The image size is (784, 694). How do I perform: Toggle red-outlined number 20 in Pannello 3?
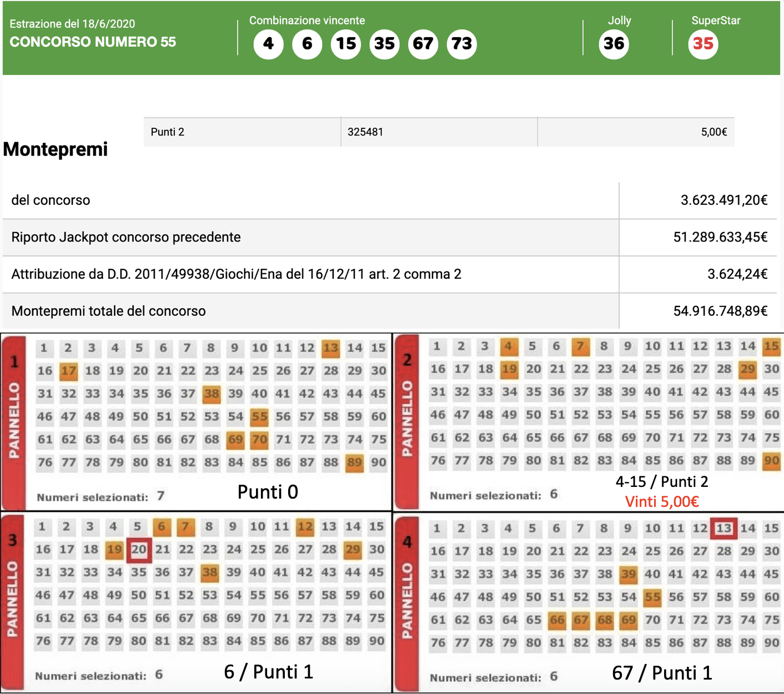(138, 550)
